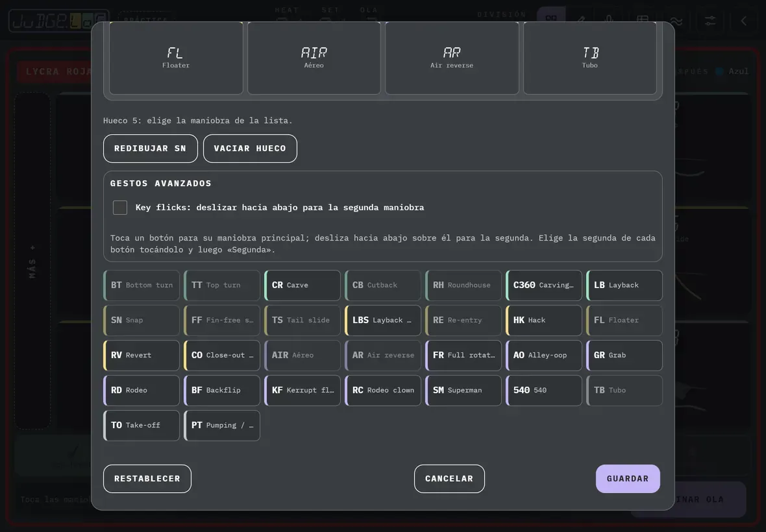Select the LBS Layback maneuver button
The width and height of the screenshot is (766, 532).
coord(383,320)
